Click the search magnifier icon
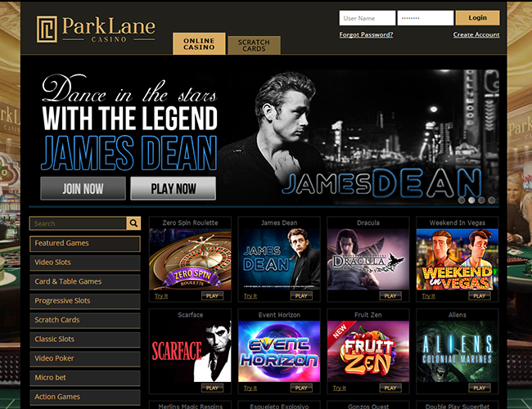The height and width of the screenshot is (409, 532). tap(133, 223)
